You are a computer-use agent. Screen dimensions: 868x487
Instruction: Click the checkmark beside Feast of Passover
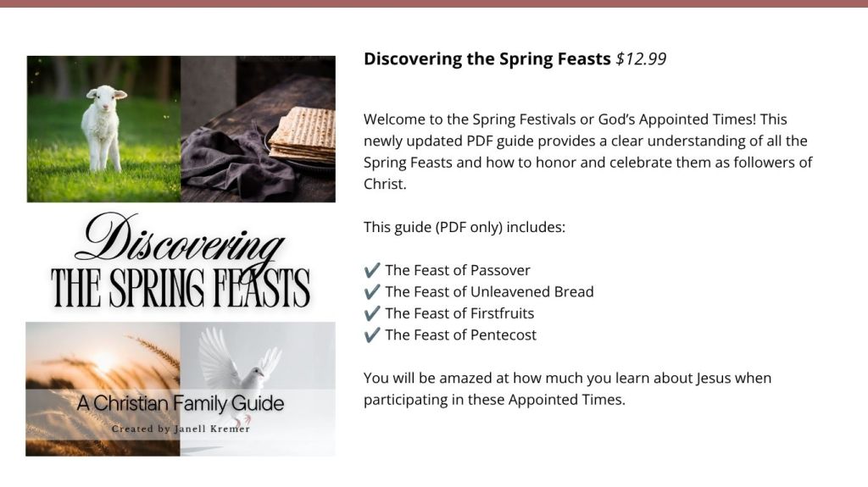[x=372, y=270]
